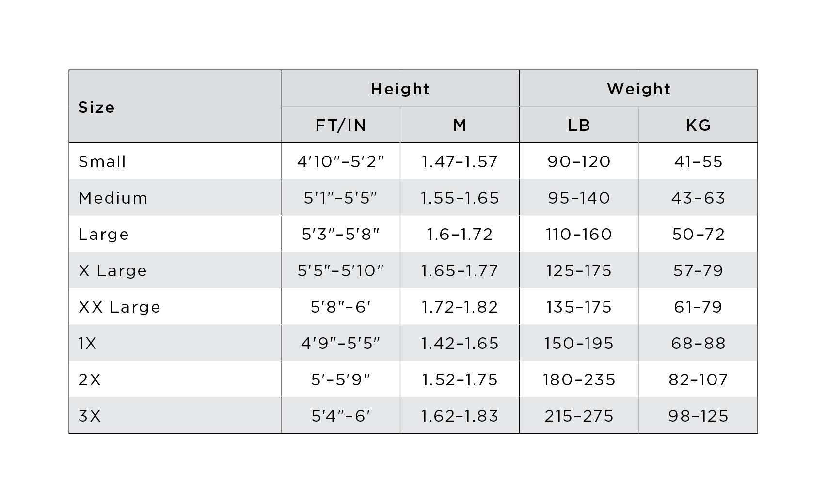Click the Medium size row label

point(113,198)
